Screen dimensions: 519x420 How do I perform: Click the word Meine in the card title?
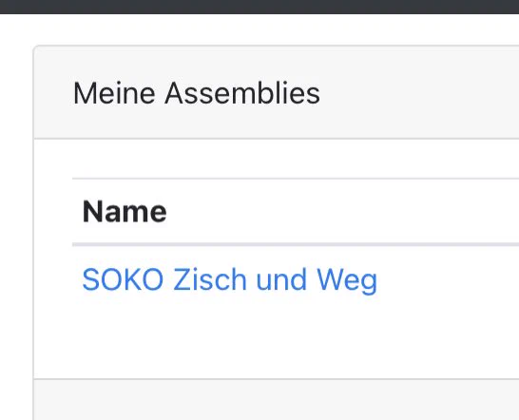click(114, 93)
